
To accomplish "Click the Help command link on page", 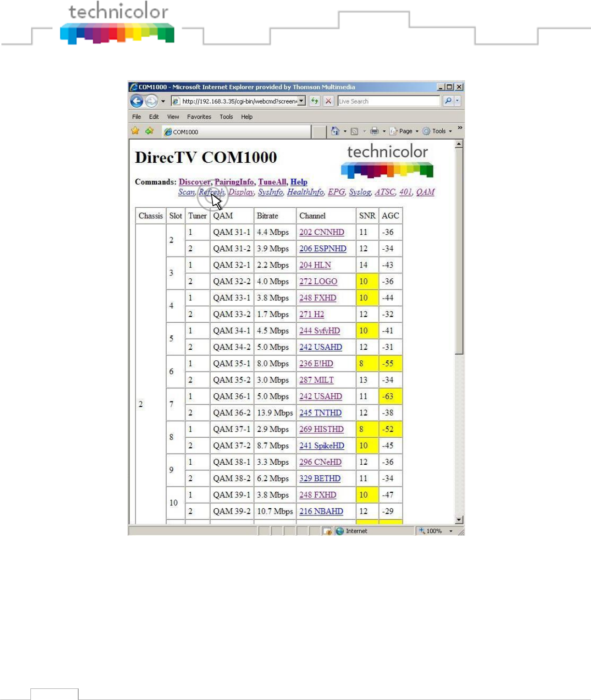I will 299,182.
